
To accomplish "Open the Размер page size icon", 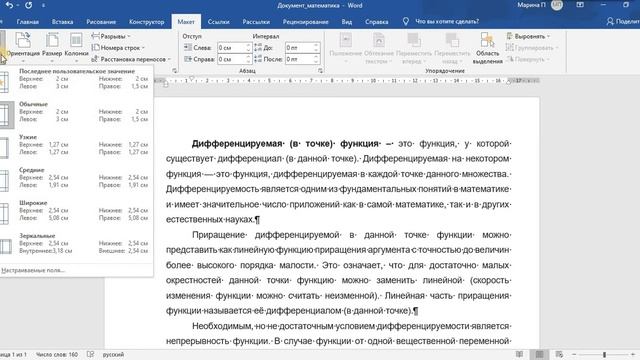I will (52, 40).
